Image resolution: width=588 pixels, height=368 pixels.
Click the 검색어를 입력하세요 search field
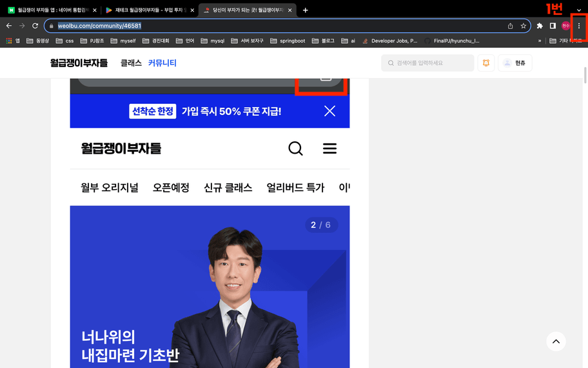(427, 63)
